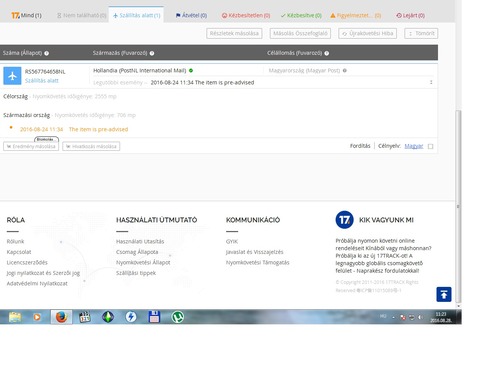Open the Javaslat és Visszajelzés link
The width and height of the screenshot is (480, 384).
[254, 252]
